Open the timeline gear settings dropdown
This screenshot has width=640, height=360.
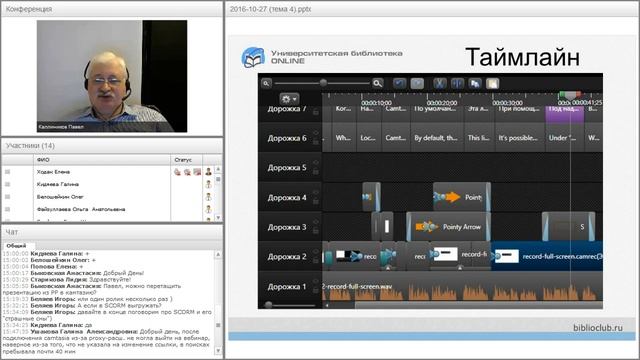tap(289, 99)
